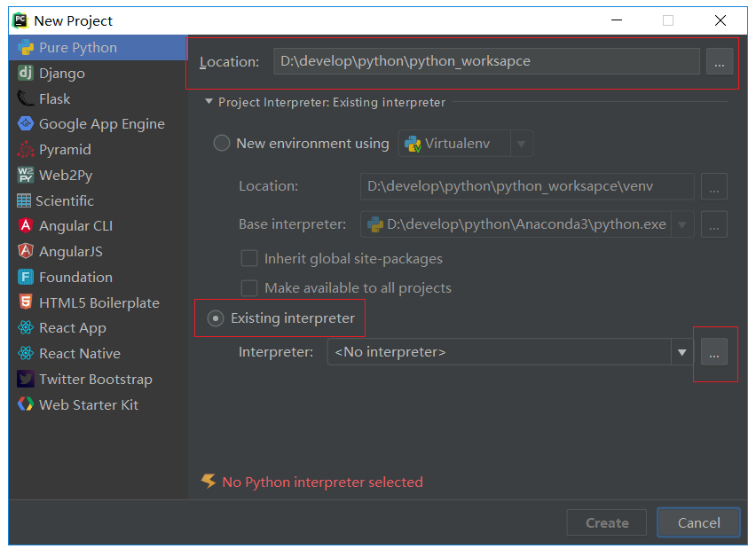Click the AngularJS shield icon
Screen dimensions: 756x549
point(26,251)
